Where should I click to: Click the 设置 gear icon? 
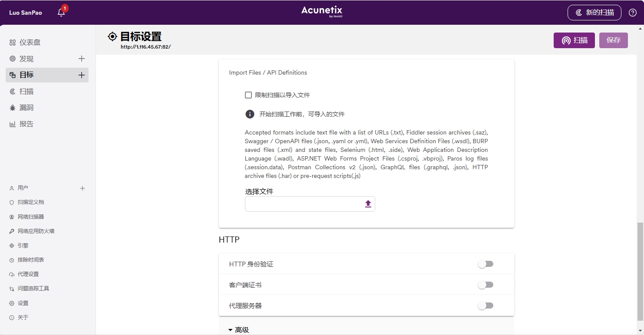click(12, 303)
